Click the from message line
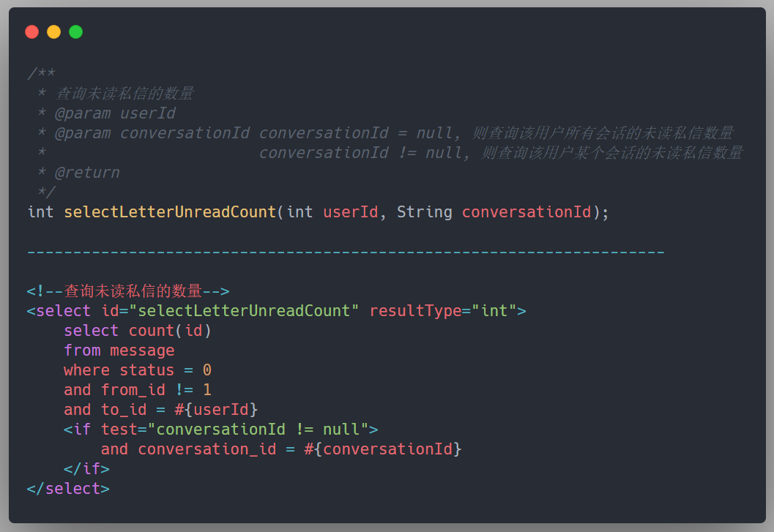The image size is (774, 532). [119, 351]
